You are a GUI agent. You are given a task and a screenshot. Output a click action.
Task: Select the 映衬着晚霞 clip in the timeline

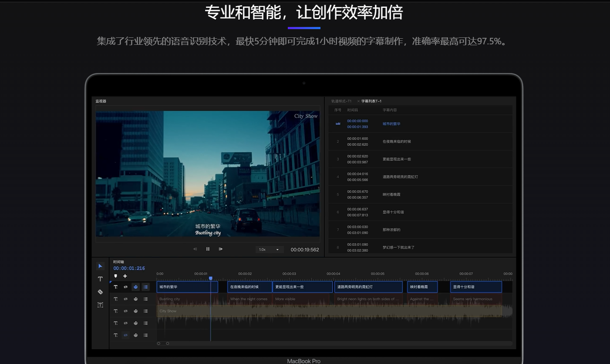(421, 287)
